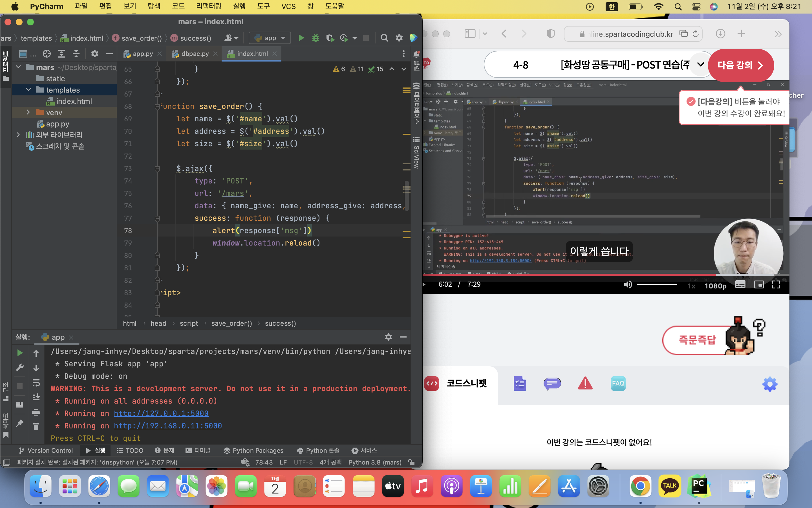Hide the Project tool window

click(x=109, y=54)
